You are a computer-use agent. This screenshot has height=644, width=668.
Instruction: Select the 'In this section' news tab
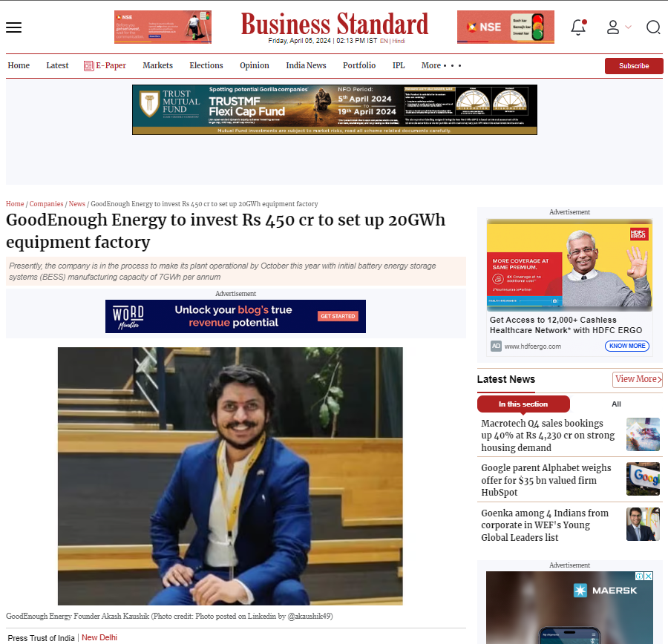point(523,404)
